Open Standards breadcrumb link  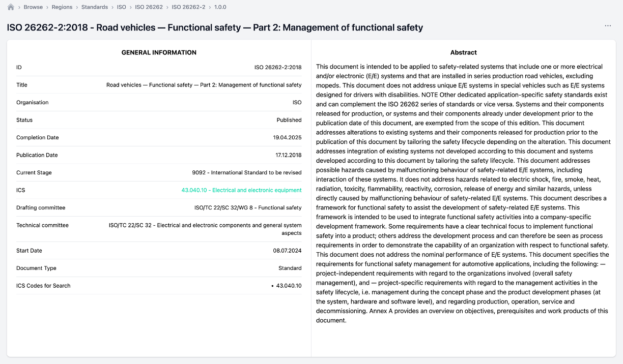[95, 7]
